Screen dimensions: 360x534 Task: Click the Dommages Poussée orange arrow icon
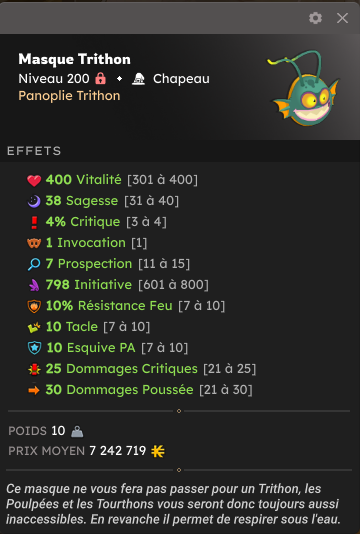click(x=34, y=390)
